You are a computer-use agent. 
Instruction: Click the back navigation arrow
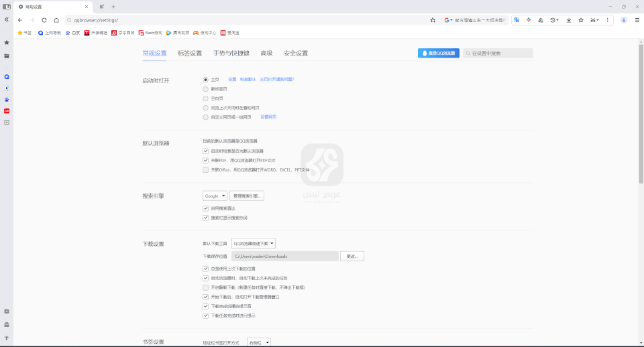coord(20,20)
